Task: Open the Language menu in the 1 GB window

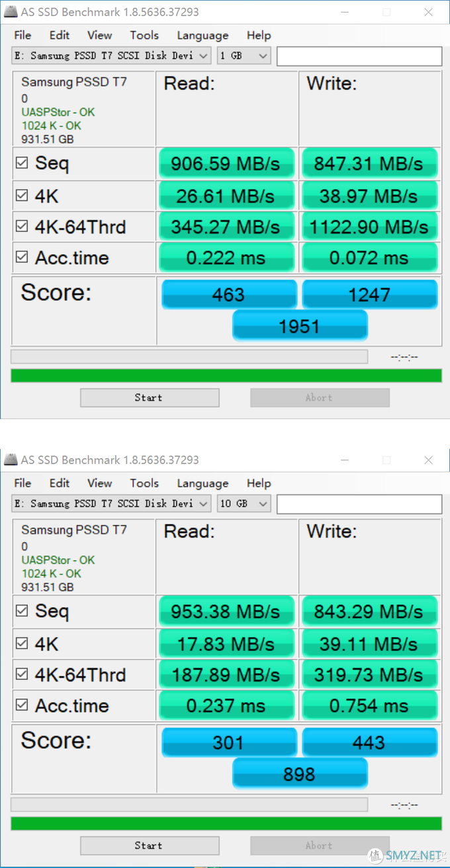Action: click(x=202, y=36)
